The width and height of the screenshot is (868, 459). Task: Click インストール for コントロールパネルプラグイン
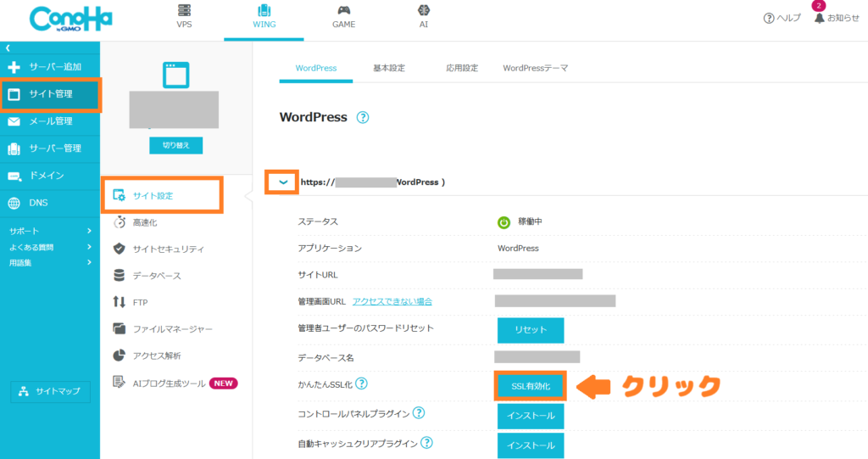[531, 416]
